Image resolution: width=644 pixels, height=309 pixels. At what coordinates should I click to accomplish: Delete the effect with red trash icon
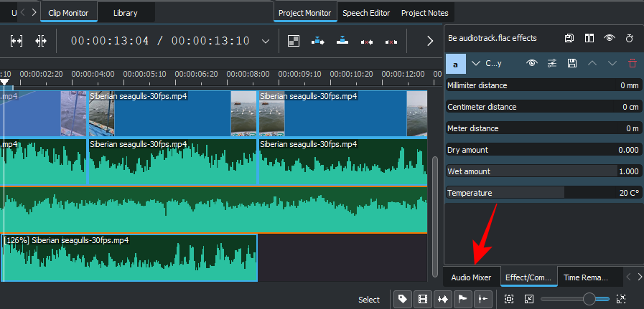pos(632,63)
